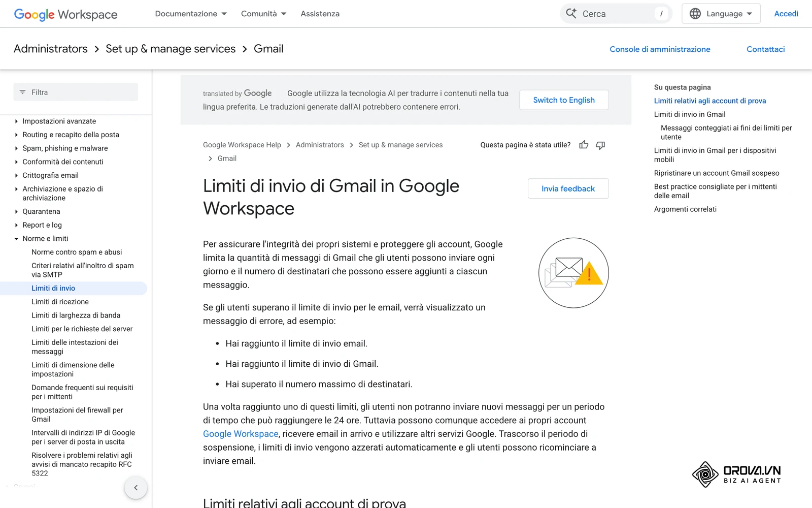The width and height of the screenshot is (812, 508).
Task: Click the Google Workspace logo
Action: pyautogui.click(x=65, y=14)
